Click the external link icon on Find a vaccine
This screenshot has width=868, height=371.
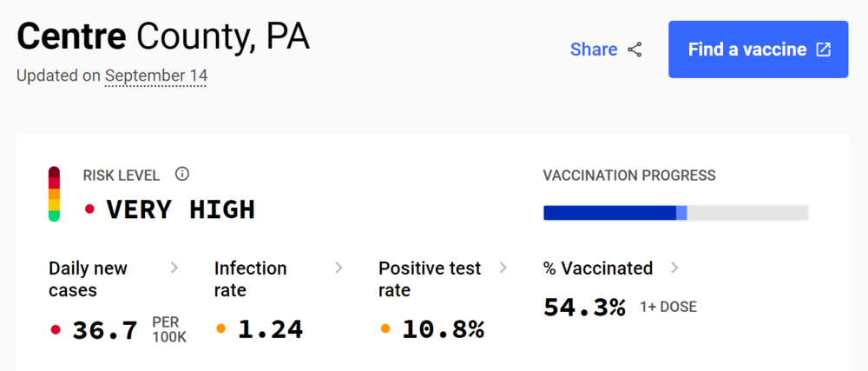(x=823, y=50)
